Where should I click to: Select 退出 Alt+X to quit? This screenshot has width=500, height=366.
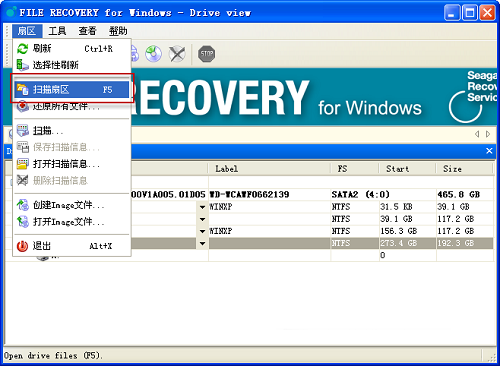pos(72,246)
